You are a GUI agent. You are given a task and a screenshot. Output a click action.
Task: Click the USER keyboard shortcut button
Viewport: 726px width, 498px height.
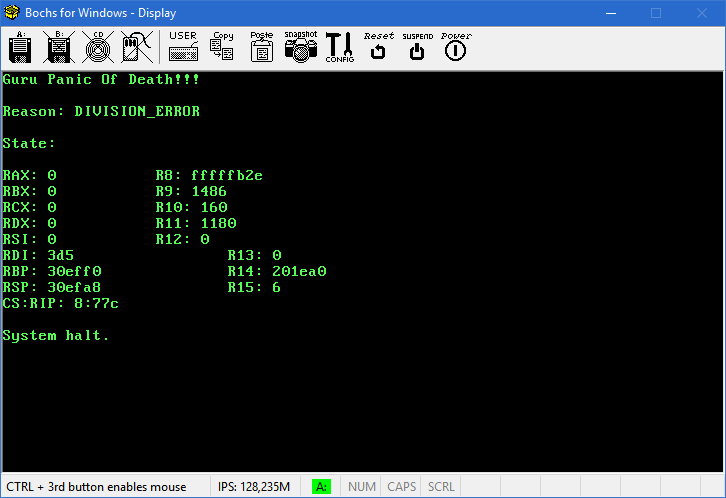pyautogui.click(x=183, y=46)
